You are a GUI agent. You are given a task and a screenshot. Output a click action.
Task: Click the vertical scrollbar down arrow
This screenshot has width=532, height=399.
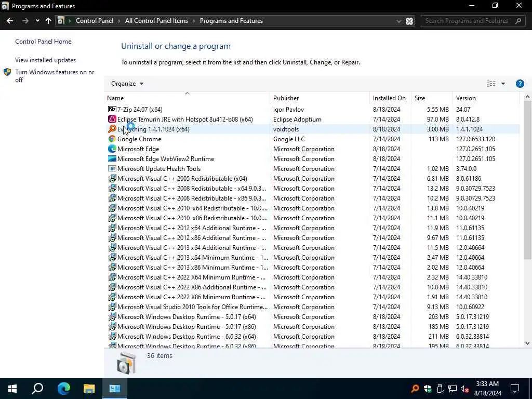[527, 343]
